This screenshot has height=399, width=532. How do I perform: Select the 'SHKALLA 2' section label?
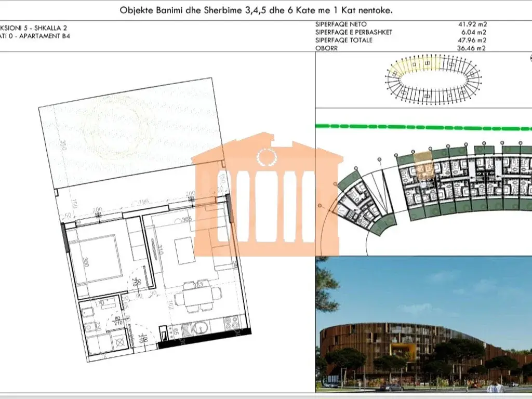pyautogui.click(x=50, y=28)
